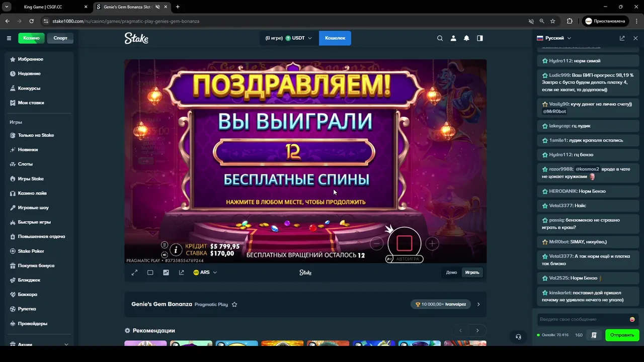Send the chat message with Отправить
The height and width of the screenshot is (362, 644).
tap(622, 335)
